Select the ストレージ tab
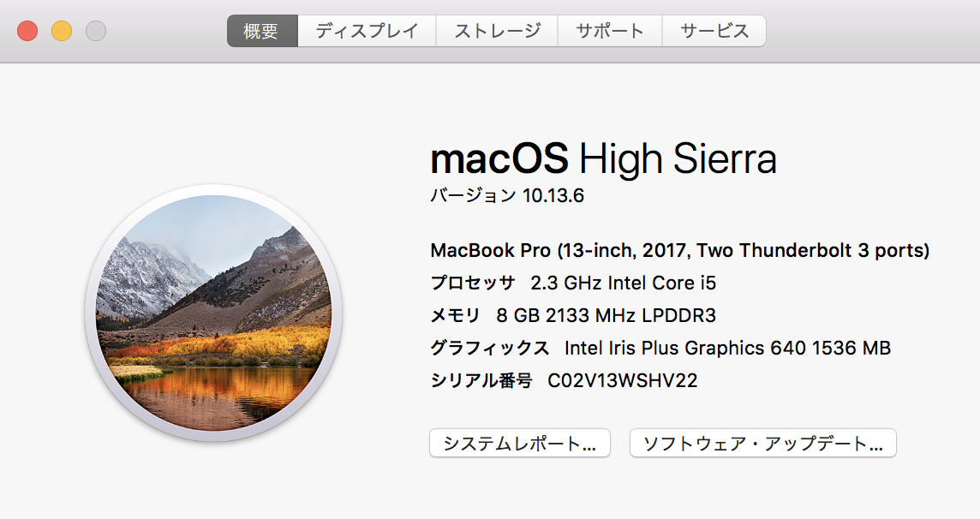 coord(497,31)
